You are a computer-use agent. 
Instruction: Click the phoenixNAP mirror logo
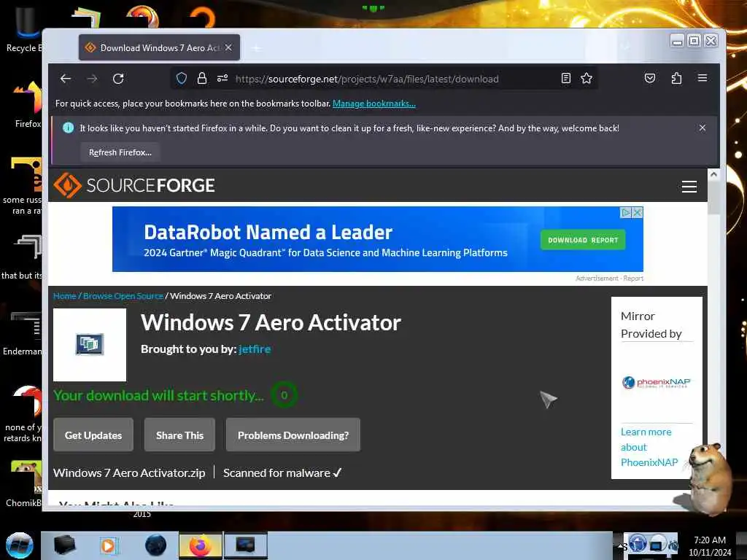coord(656,382)
